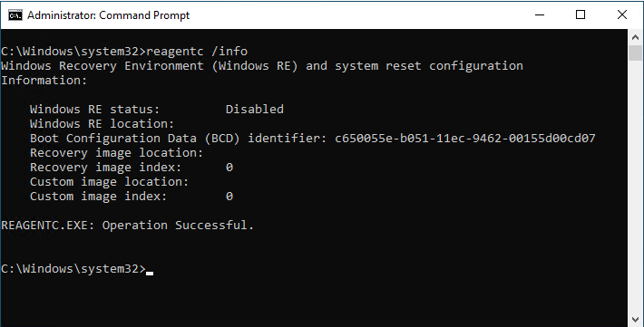Click the Recovery image index value 0
Viewport: 644px width, 327px height.
229,168
